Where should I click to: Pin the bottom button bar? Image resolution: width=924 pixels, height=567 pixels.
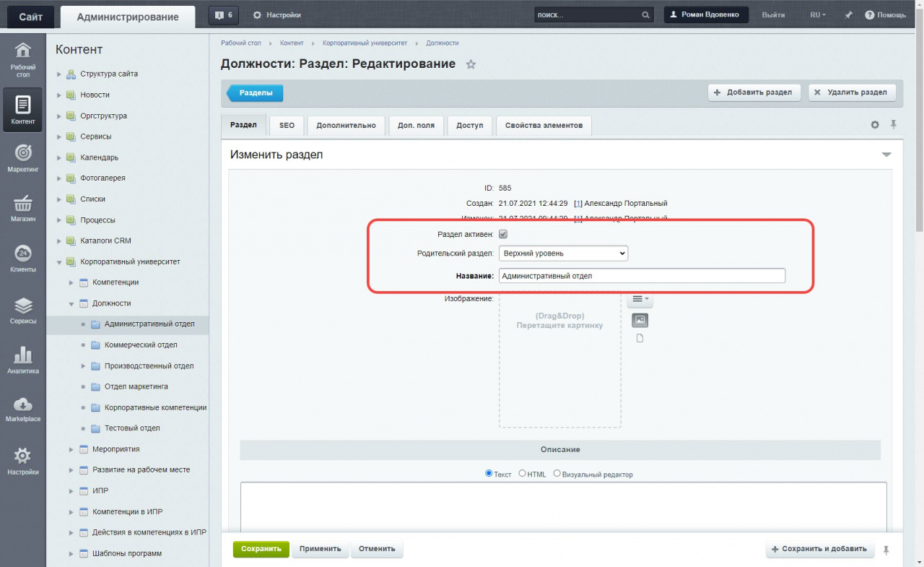tap(886, 549)
